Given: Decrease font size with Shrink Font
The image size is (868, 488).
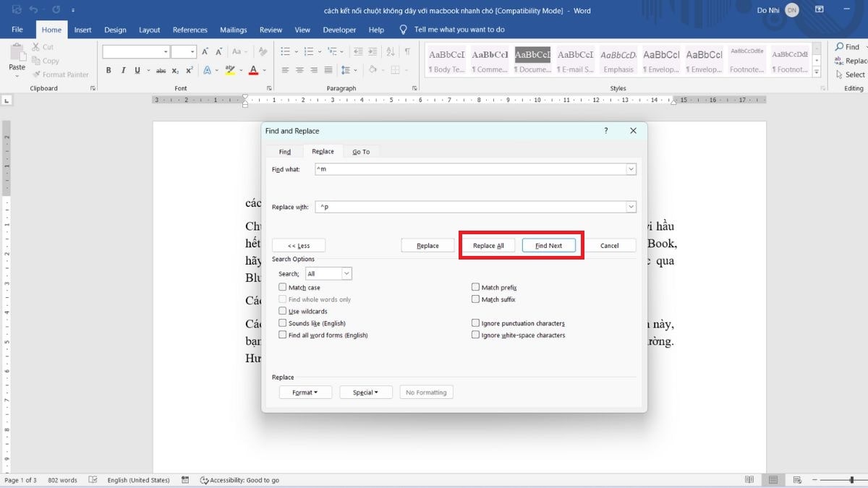Looking at the screenshot, I should click(218, 51).
